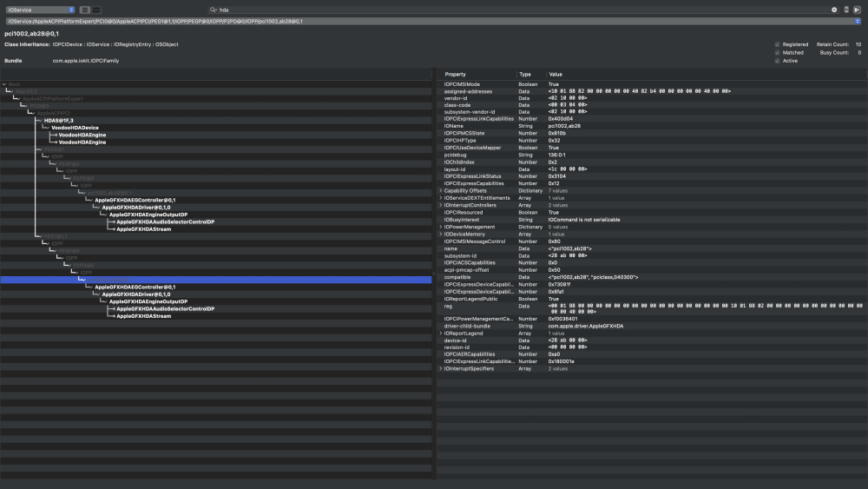Screen dimensions: 868x489
Task: Select the revision-id property row
Action: [652, 347]
